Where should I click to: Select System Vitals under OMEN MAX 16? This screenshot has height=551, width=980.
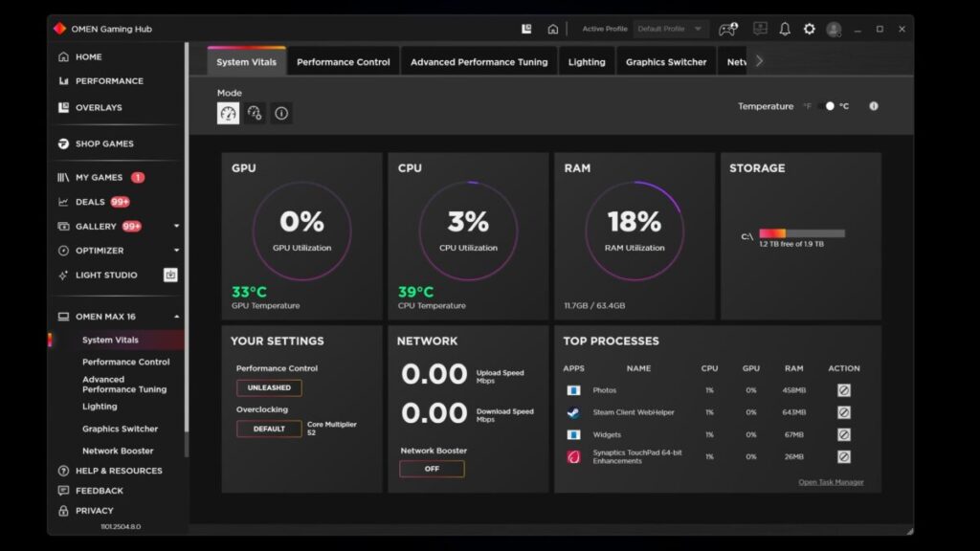(x=111, y=340)
